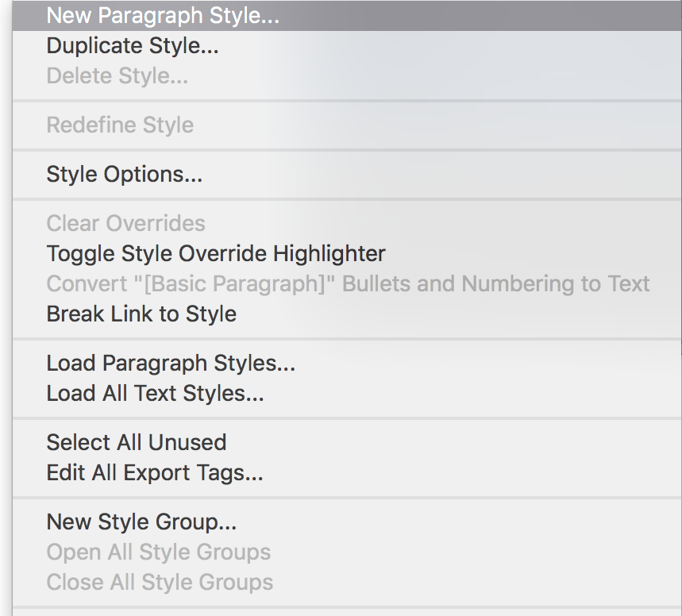Click Close All Style Groups entry
Screen dimensions: 682x616
160,582
